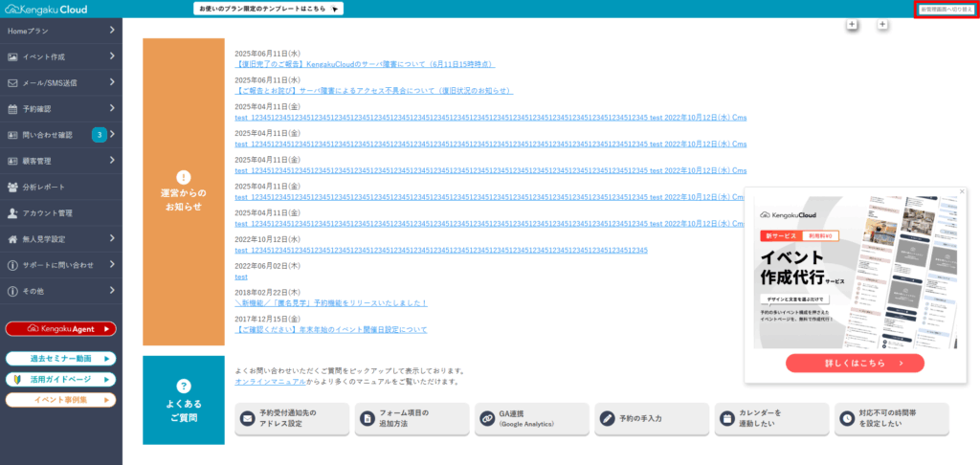The height and width of the screenshot is (465, 980).
Task: Open the オンラインマニュアル link
Action: (x=269, y=381)
